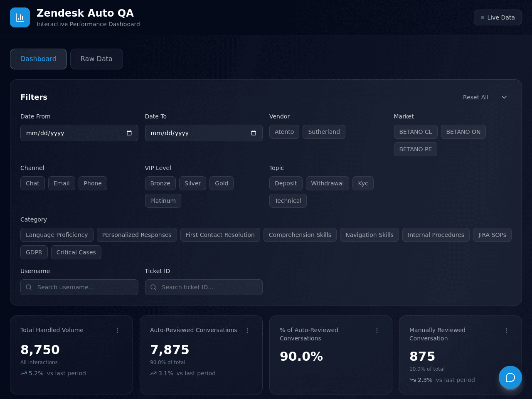Select the Navigation Skills category
532x399 pixels.
(x=369, y=235)
